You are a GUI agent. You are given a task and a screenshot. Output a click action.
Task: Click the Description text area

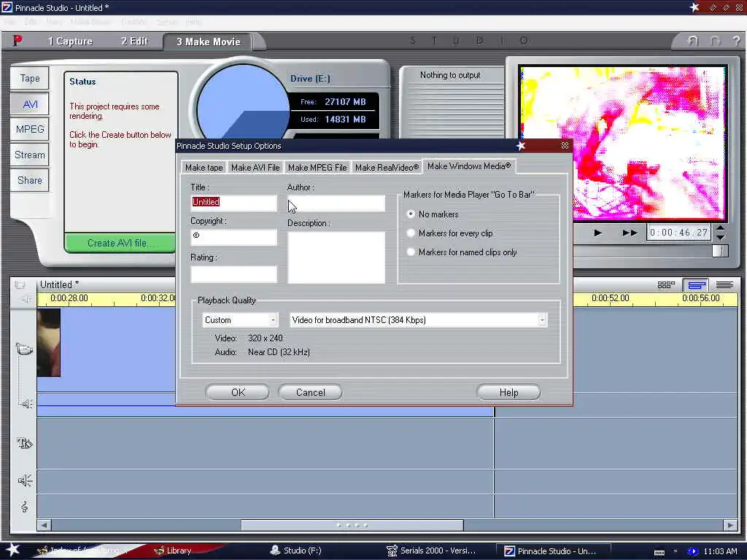pos(336,257)
